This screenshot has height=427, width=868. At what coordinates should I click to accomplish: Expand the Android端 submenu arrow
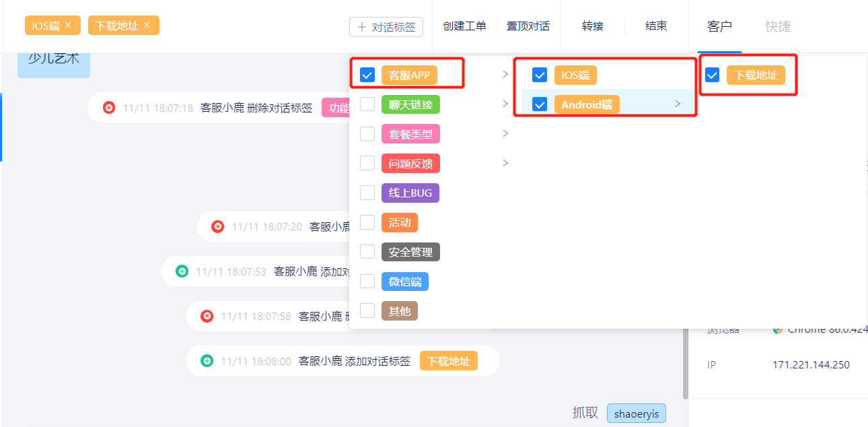click(678, 104)
